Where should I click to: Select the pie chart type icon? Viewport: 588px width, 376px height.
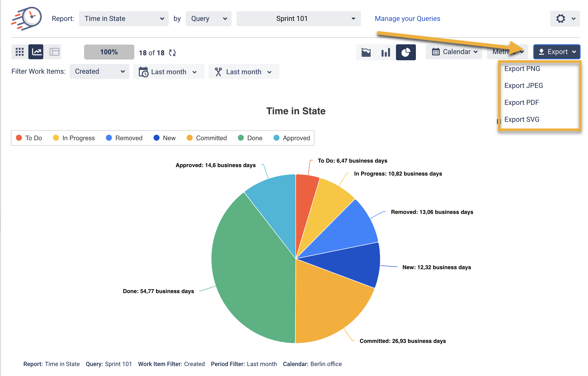405,52
